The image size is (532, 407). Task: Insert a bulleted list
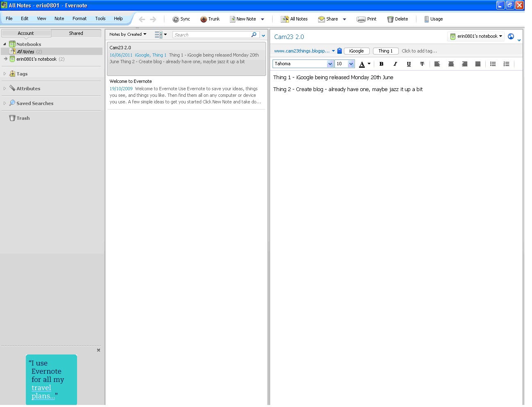tap(493, 64)
